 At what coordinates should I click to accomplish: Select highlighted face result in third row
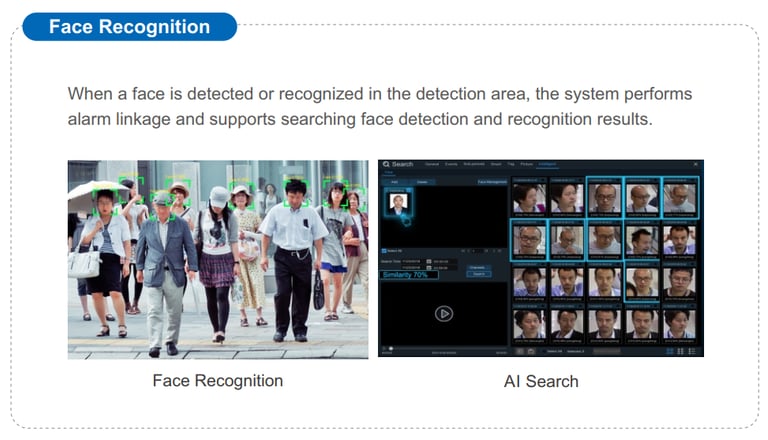tap(642, 282)
